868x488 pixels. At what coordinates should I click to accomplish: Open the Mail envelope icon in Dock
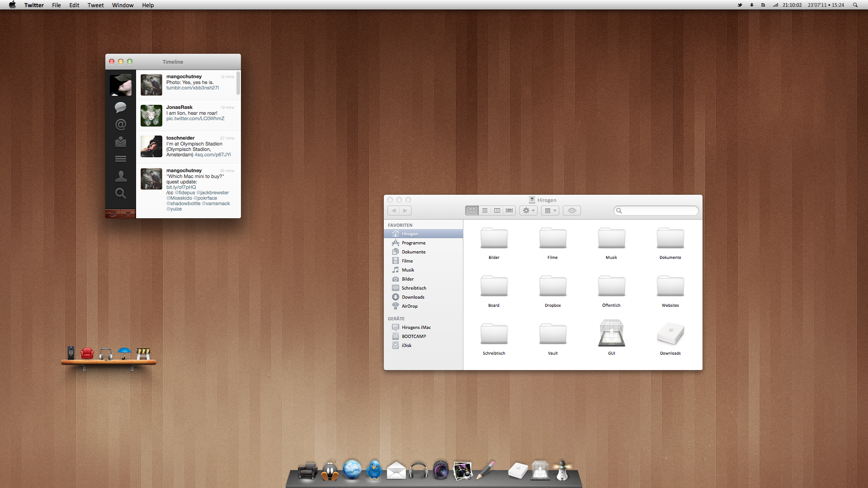pyautogui.click(x=396, y=470)
